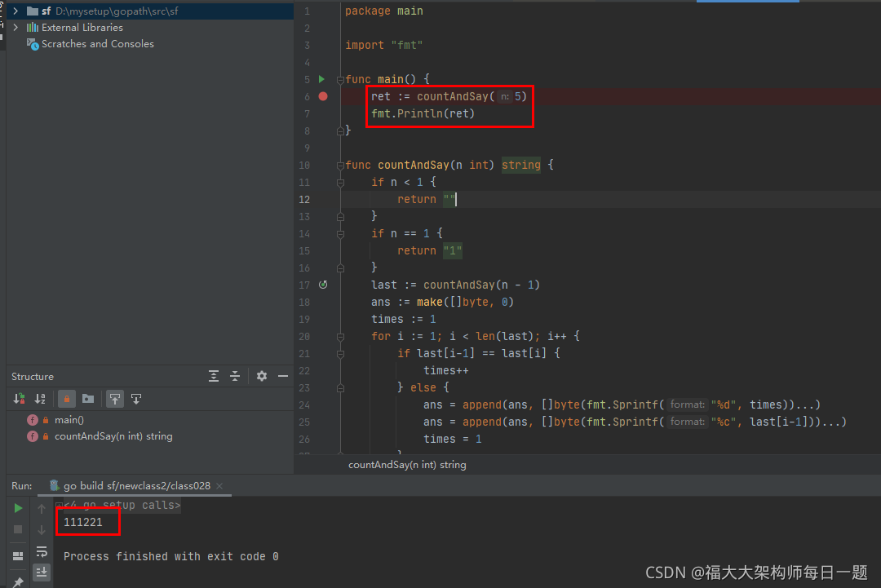Click 'times = 1' on line 26
This screenshot has height=588, width=881.
click(452, 440)
